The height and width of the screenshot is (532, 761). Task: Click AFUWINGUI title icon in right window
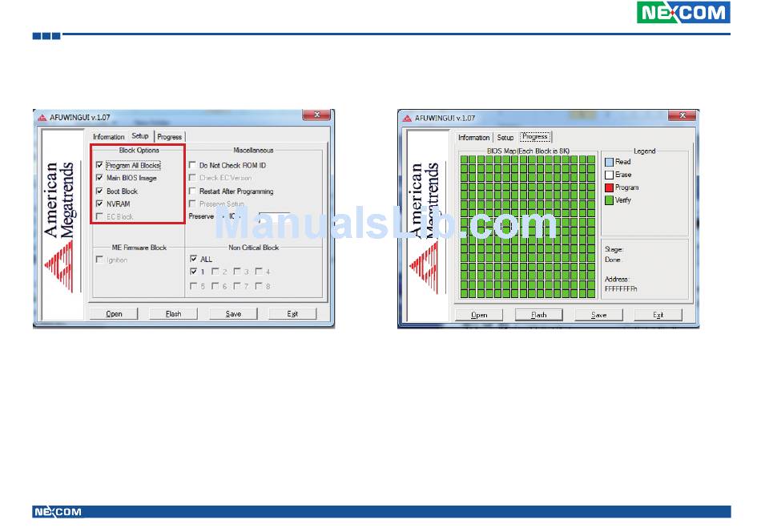[407, 118]
